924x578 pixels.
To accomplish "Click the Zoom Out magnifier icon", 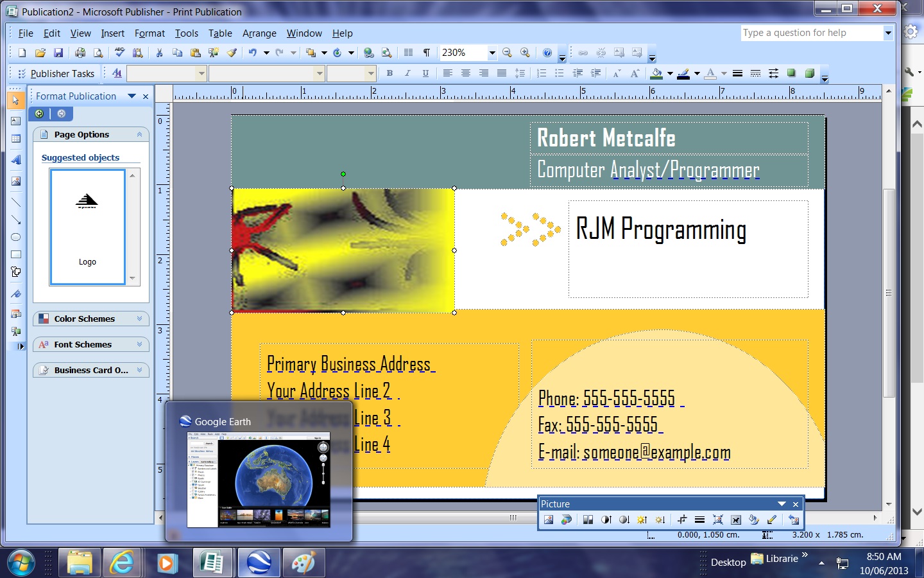I will [507, 53].
